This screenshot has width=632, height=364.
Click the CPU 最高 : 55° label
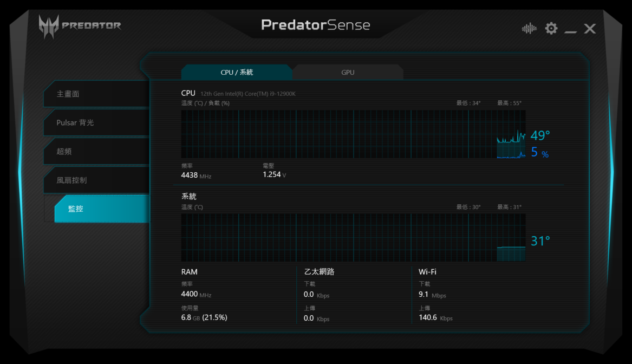(509, 103)
